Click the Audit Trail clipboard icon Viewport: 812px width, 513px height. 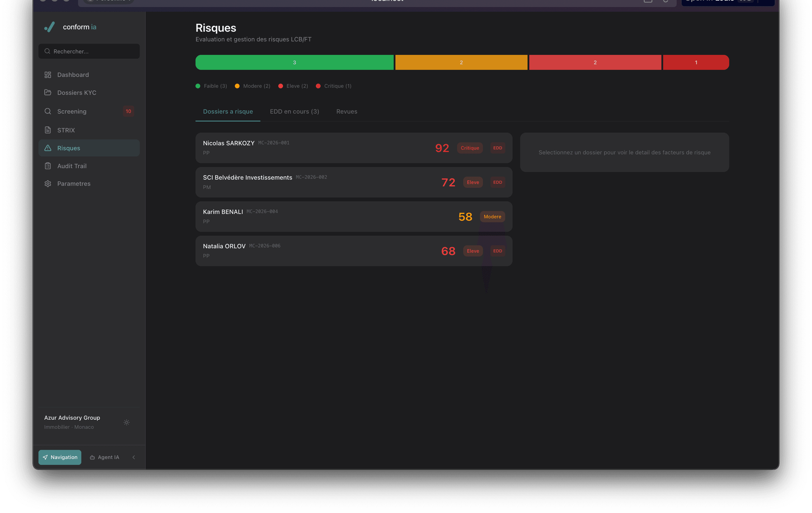(x=48, y=166)
